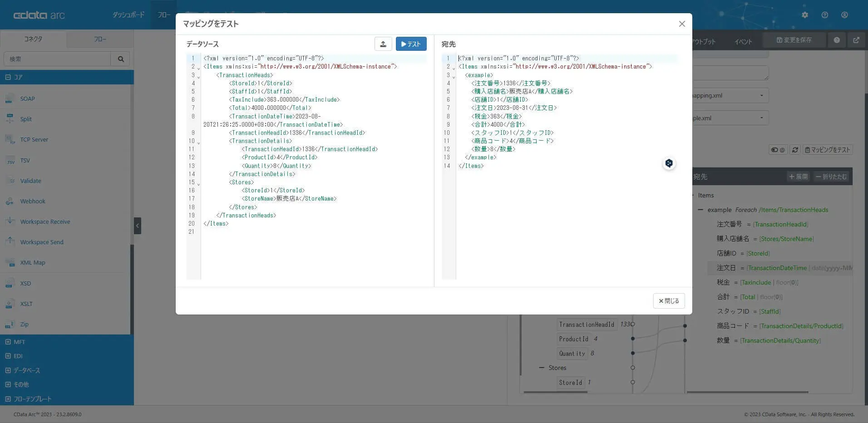Click the sidebar collapse handle arrow
868x423 pixels.
138,226
